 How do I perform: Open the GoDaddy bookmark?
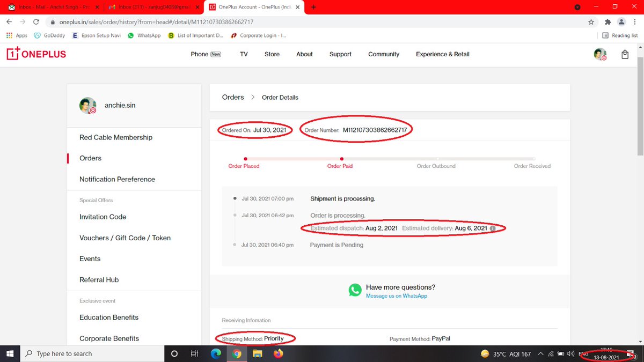tap(49, 35)
